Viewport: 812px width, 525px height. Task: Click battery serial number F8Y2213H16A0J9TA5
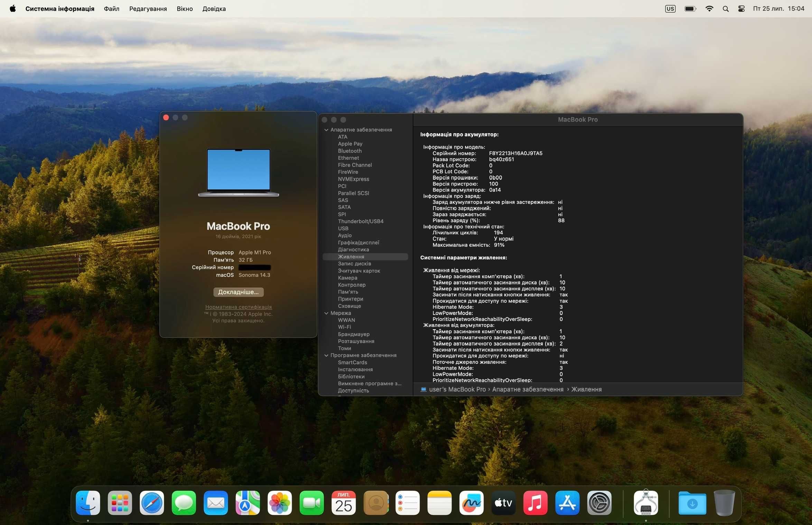pos(515,153)
